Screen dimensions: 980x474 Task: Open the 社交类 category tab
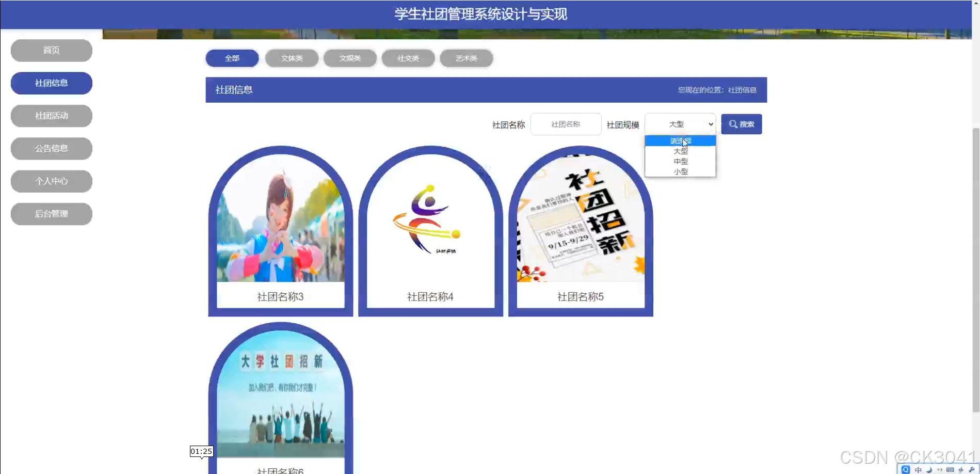click(x=408, y=58)
